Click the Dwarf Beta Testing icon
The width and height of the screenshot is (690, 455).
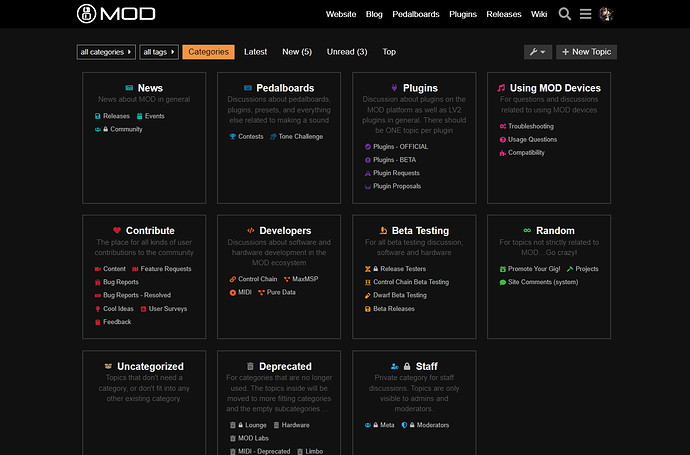coord(368,295)
